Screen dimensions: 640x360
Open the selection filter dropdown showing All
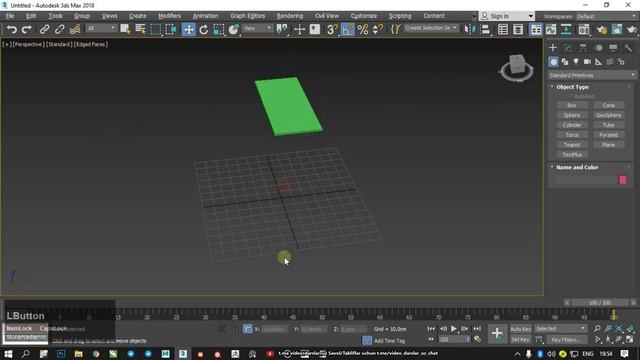(x=101, y=28)
